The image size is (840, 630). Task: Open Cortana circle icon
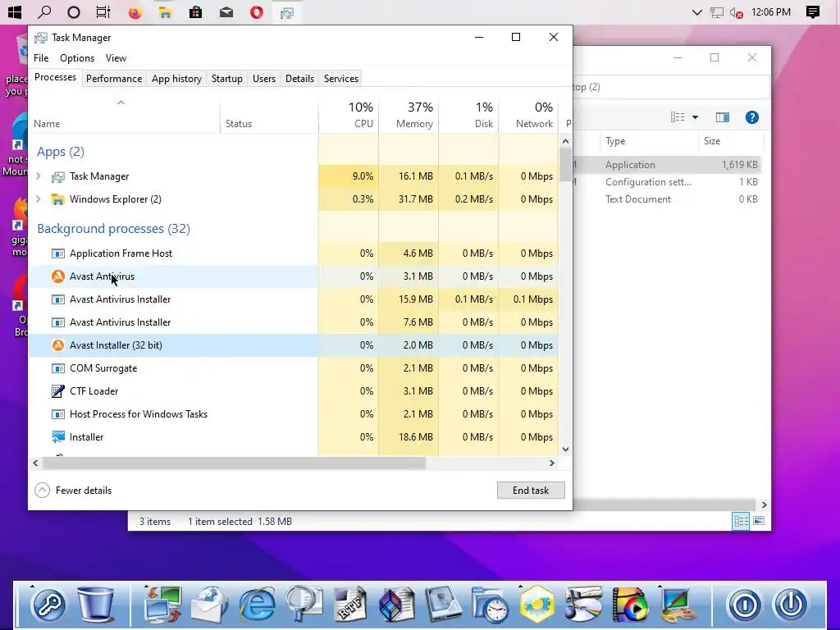coord(74,12)
